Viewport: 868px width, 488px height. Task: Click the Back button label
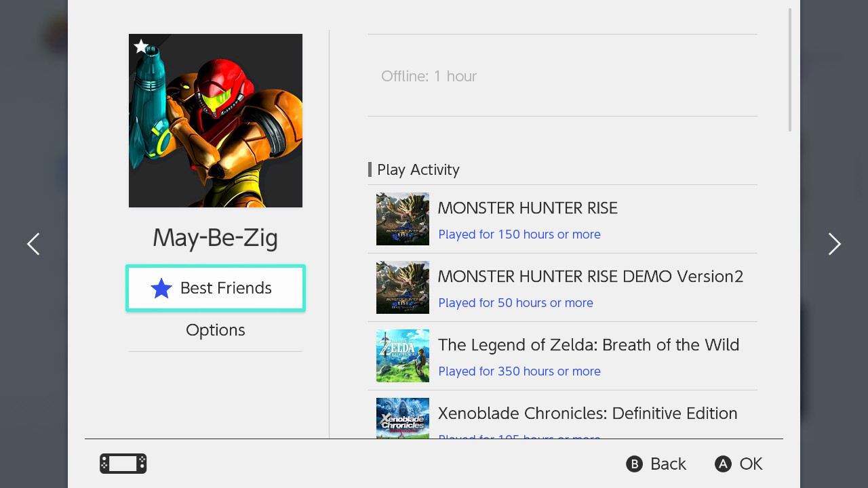coord(668,464)
